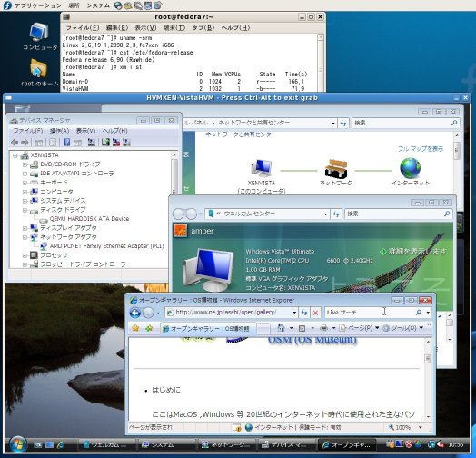Click the 詳細を表示します link

pos(413,252)
